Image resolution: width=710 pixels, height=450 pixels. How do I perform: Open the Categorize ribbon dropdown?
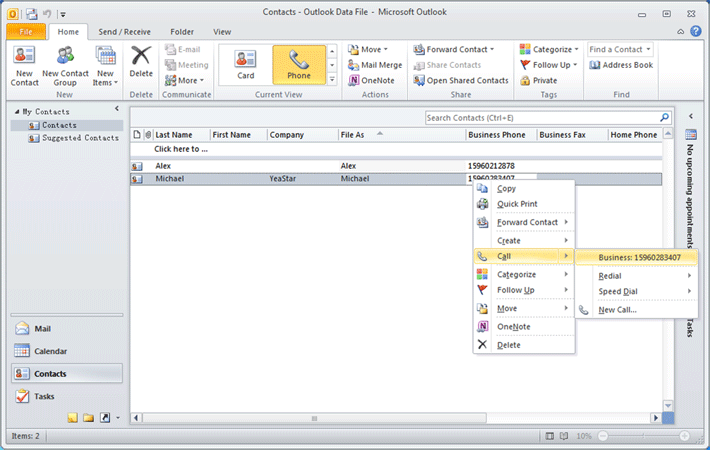pyautogui.click(x=549, y=49)
